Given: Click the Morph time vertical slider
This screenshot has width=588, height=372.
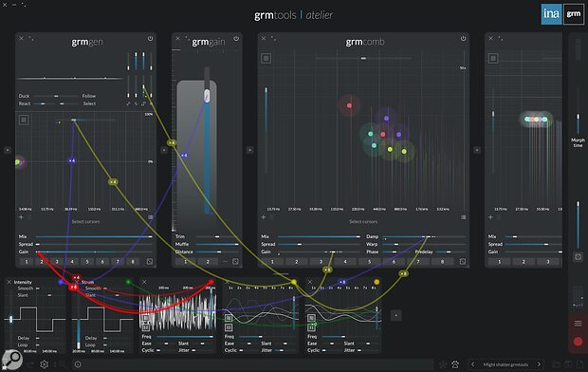Looking at the screenshot, I should (x=578, y=111).
